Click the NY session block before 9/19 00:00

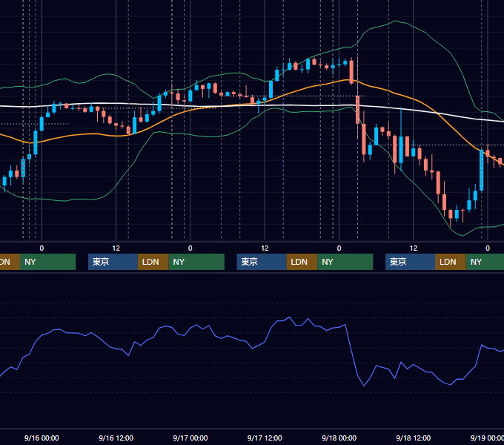click(485, 262)
